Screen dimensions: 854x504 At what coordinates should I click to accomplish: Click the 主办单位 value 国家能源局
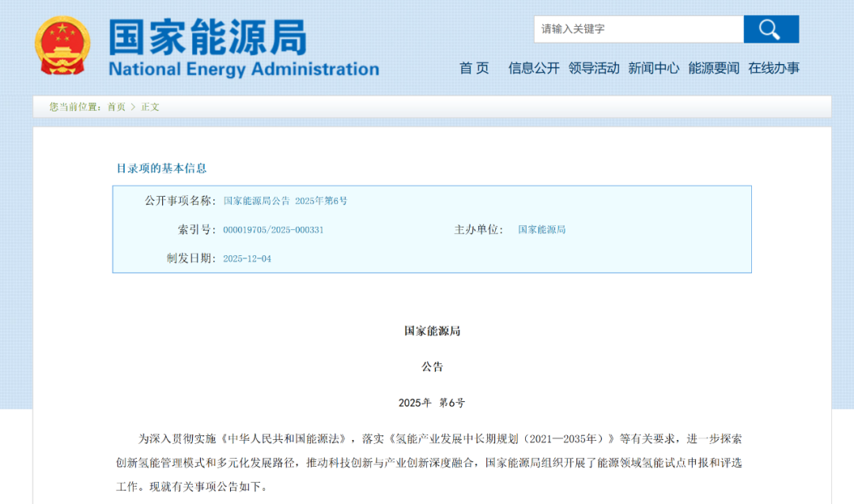pos(542,230)
